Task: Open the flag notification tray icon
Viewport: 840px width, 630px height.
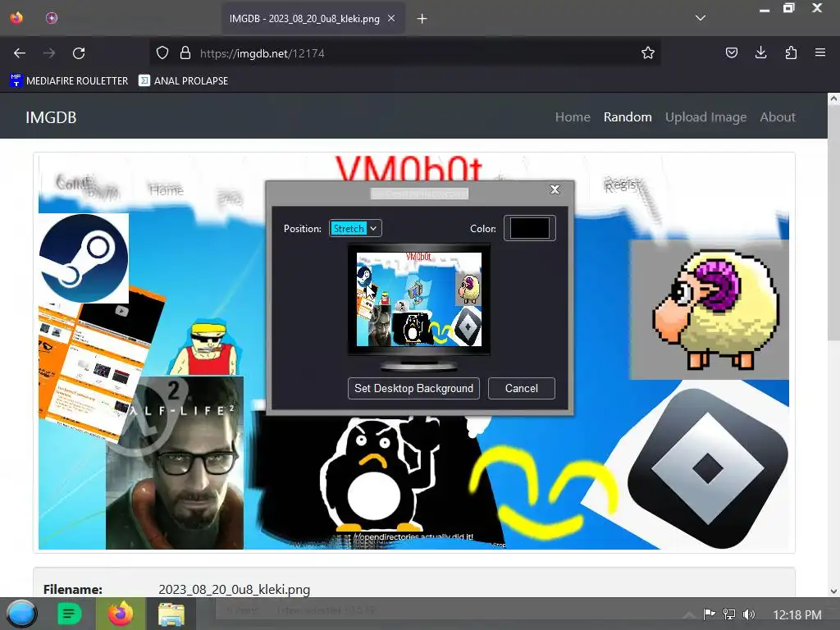Action: tap(709, 614)
